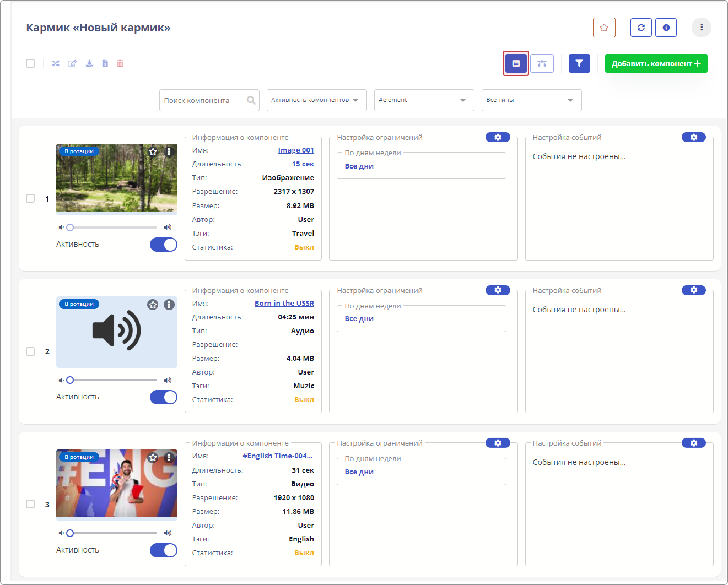Image resolution: width=728 pixels, height=585 pixels.
Task: Click the Добавить компонент button
Action: tap(656, 63)
